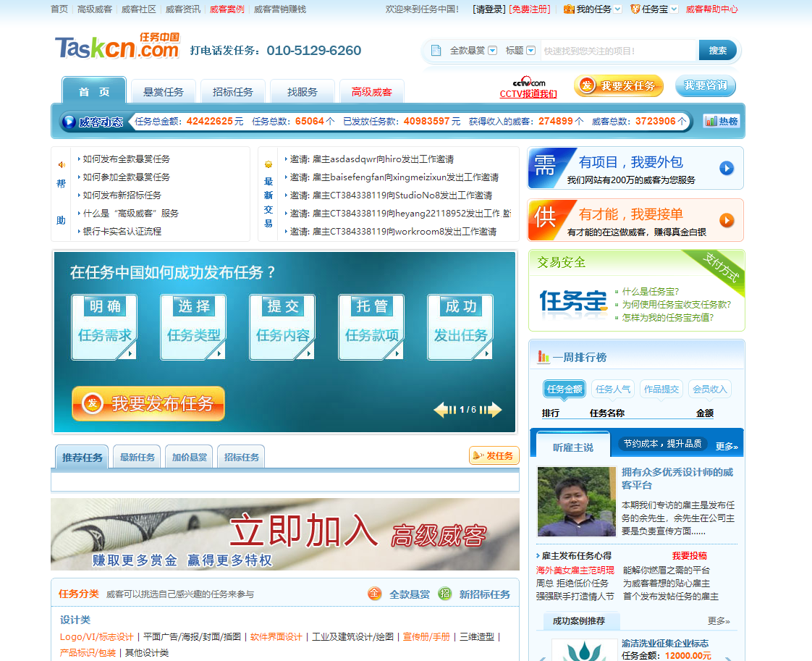Select the 高级威客 main navigation tab
This screenshot has width=812, height=661.
click(x=371, y=92)
